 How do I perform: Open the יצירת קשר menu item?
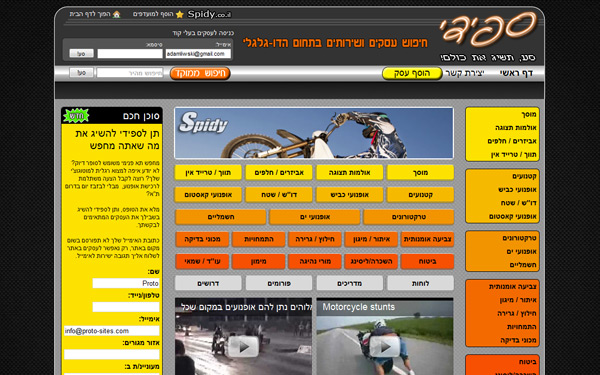465,73
